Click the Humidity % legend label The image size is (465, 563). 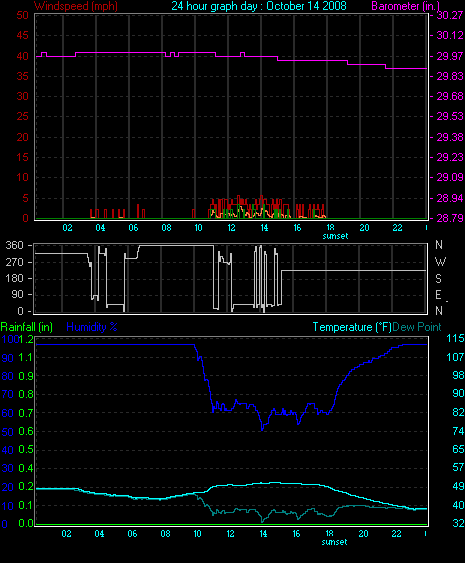[x=92, y=327]
